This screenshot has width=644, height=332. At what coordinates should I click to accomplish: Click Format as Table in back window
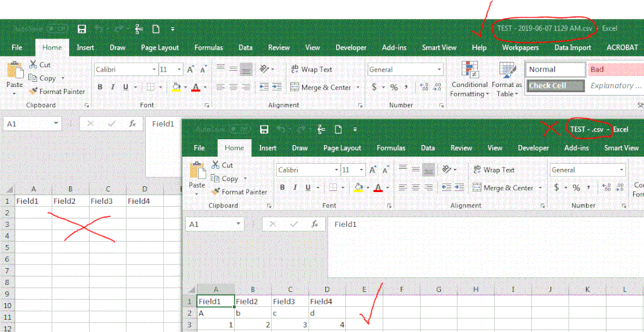point(507,79)
